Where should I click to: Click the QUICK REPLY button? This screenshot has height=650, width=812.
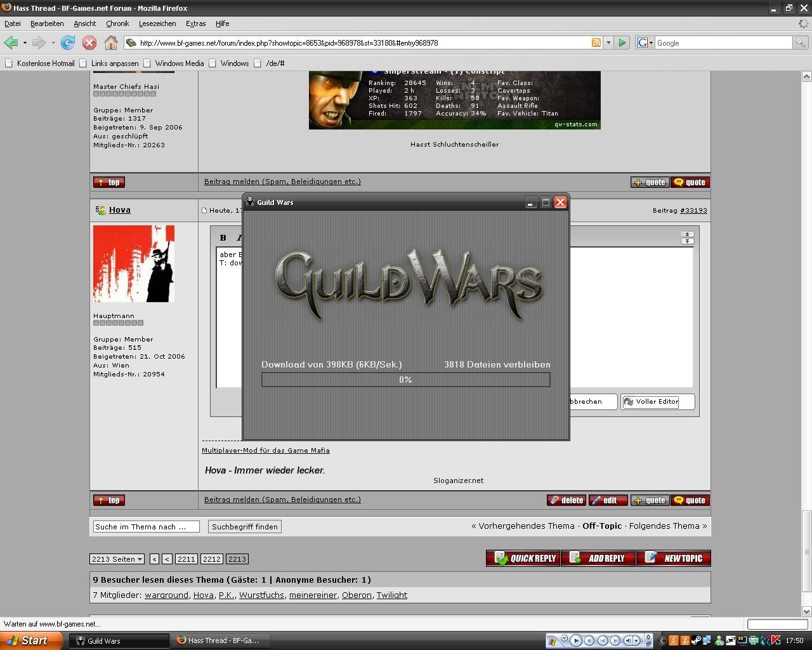coord(523,558)
